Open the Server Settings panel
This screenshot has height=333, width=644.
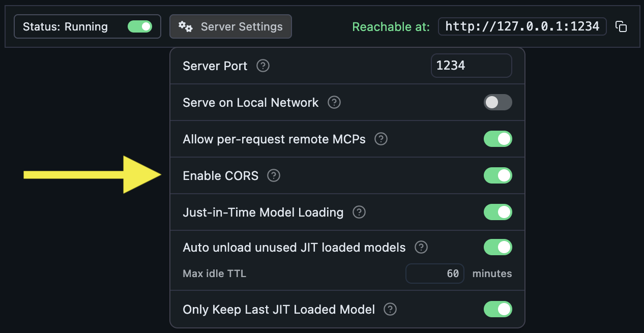coord(230,26)
